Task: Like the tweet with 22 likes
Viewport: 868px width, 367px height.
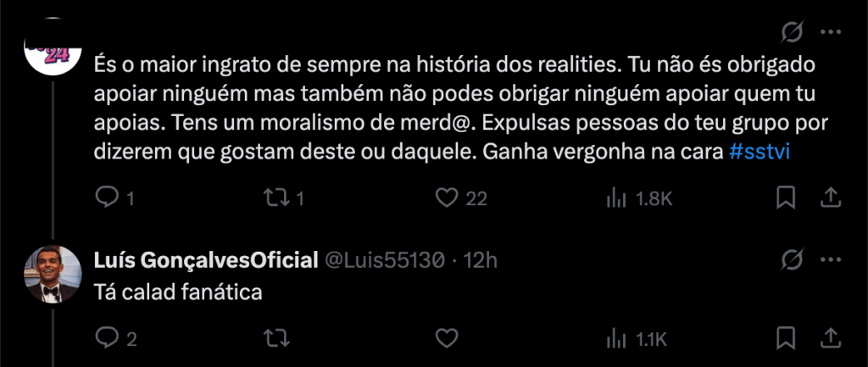Action: click(446, 198)
